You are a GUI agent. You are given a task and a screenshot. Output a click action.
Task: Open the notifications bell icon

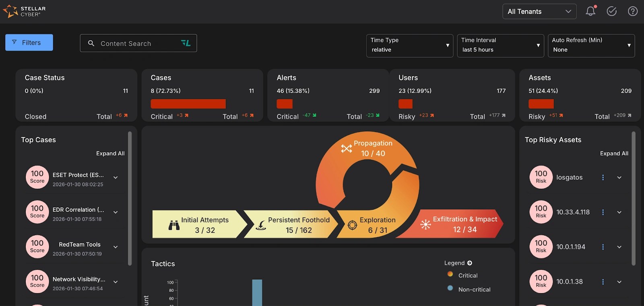(x=590, y=11)
